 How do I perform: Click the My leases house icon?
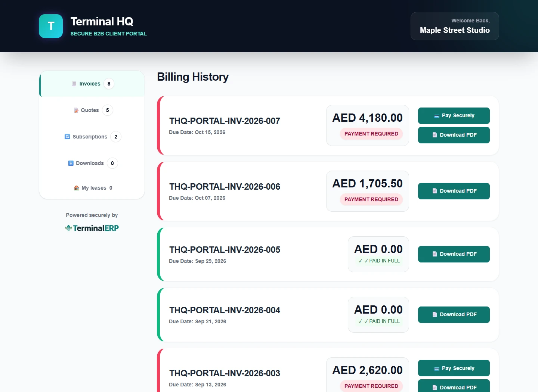pyautogui.click(x=77, y=188)
